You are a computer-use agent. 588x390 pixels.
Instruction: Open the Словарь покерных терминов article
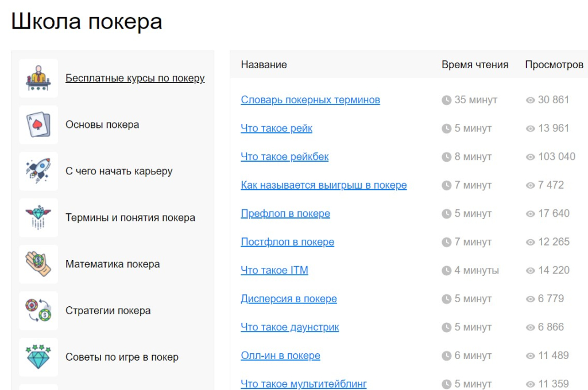click(311, 100)
